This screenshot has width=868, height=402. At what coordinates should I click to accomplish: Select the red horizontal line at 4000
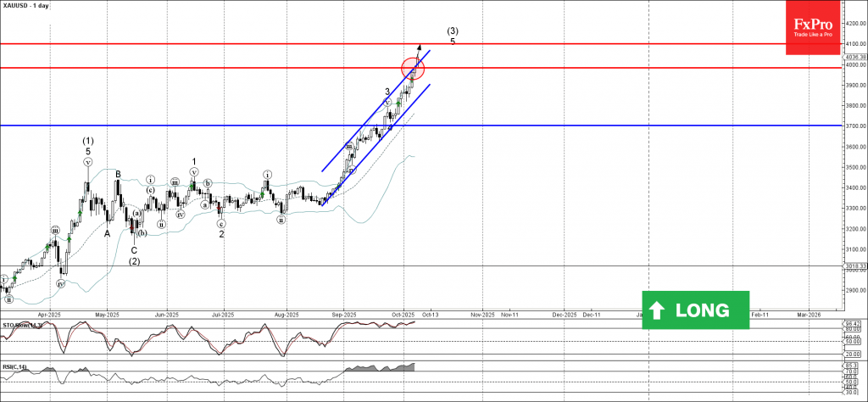(x=420, y=68)
